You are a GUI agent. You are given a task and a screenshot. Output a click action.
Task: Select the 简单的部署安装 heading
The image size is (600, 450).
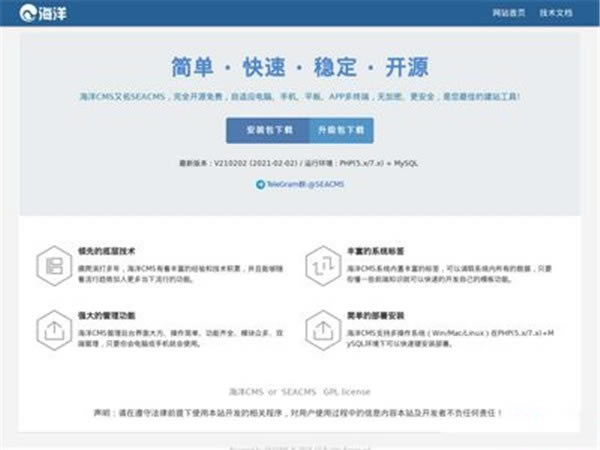point(375,316)
